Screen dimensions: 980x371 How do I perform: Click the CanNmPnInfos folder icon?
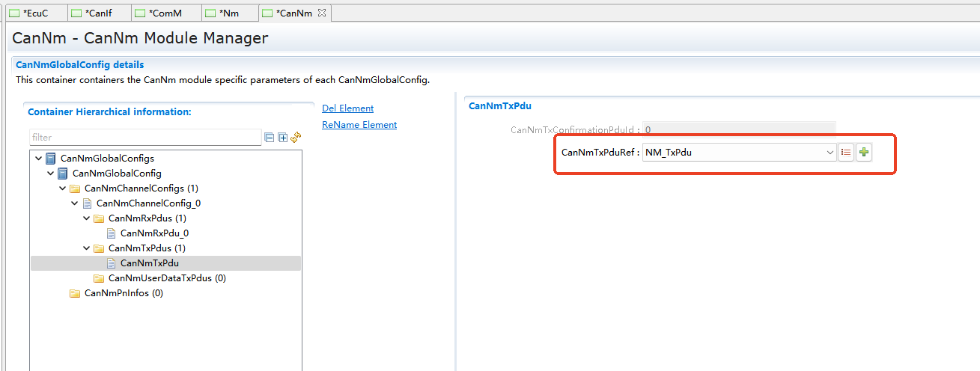pos(75,293)
